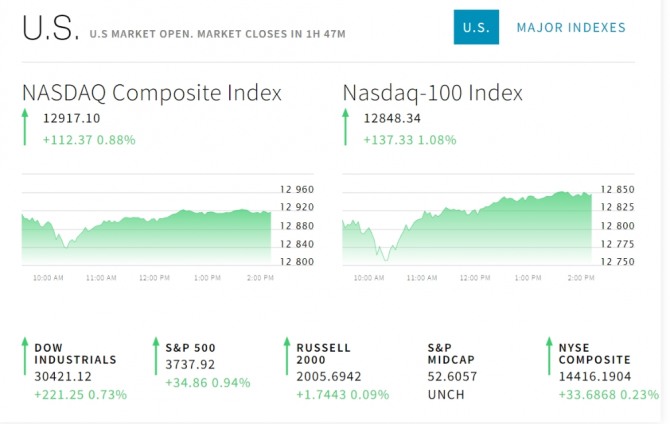The image size is (670, 424).
Task: Open the NASDAQ Composite Index heading
Action: 152,93
